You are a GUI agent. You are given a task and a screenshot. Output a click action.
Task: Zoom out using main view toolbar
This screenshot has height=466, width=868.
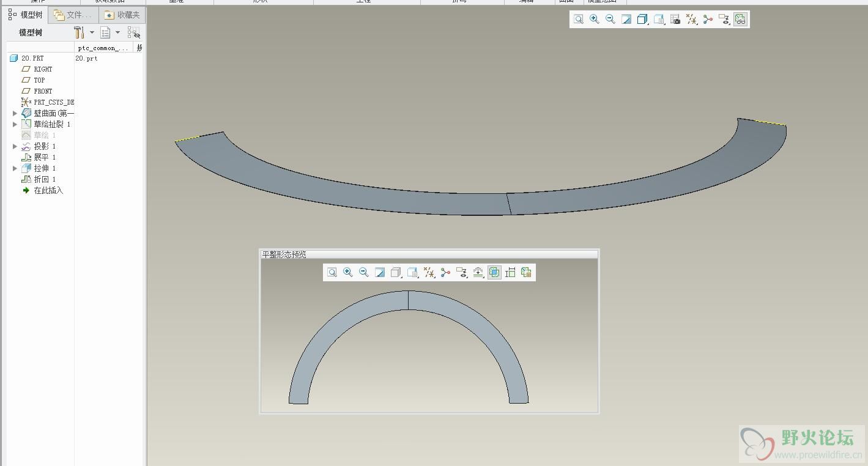(x=610, y=20)
